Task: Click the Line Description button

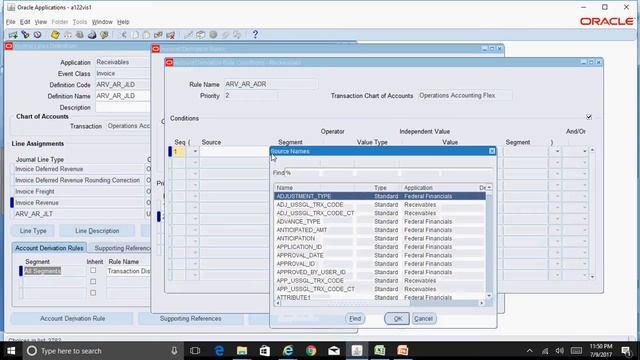Action: pyautogui.click(x=97, y=231)
